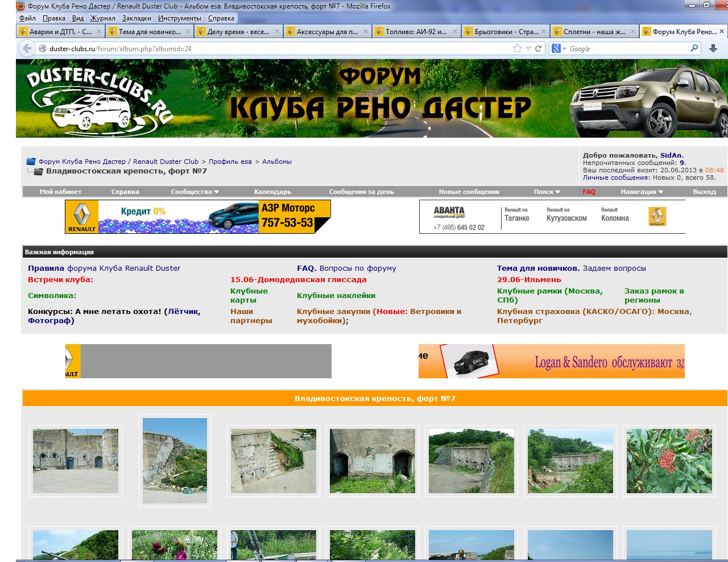Click the site identity globe icon in address bar
Screen dimensions: 728x562
tap(43, 49)
